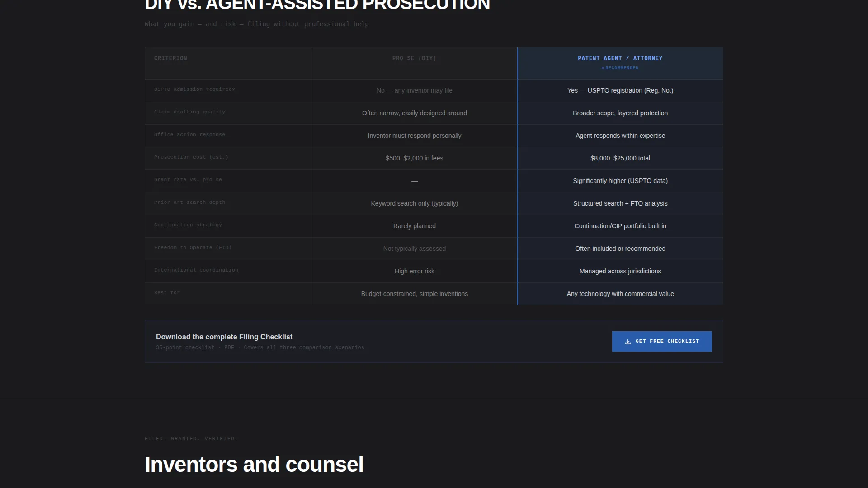Screen dimensions: 868x488
Task: Click 'Download the complete Filing Checklist' heading
Action: click(224, 337)
